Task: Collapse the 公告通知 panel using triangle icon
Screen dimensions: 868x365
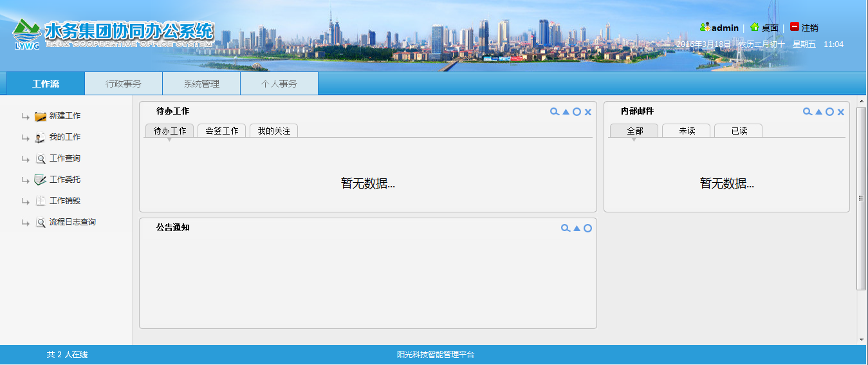Action: (577, 229)
